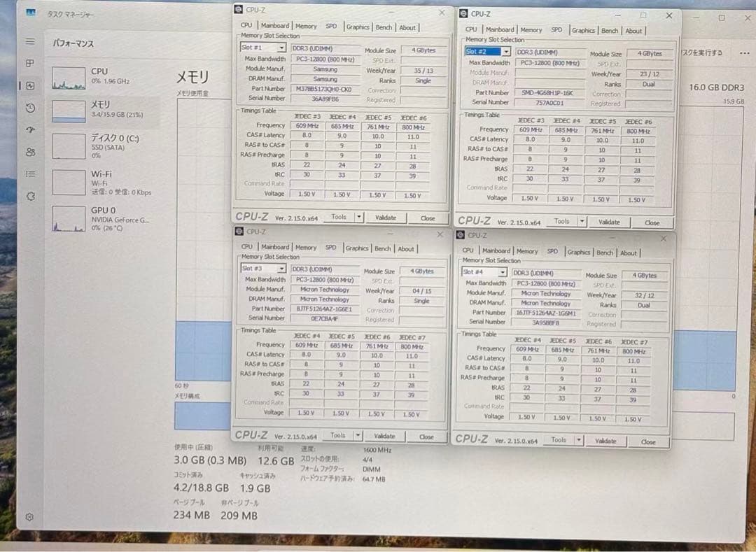This screenshot has width=756, height=552.
Task: Click Validate in the top-left CPU-Z window
Action: point(386,218)
